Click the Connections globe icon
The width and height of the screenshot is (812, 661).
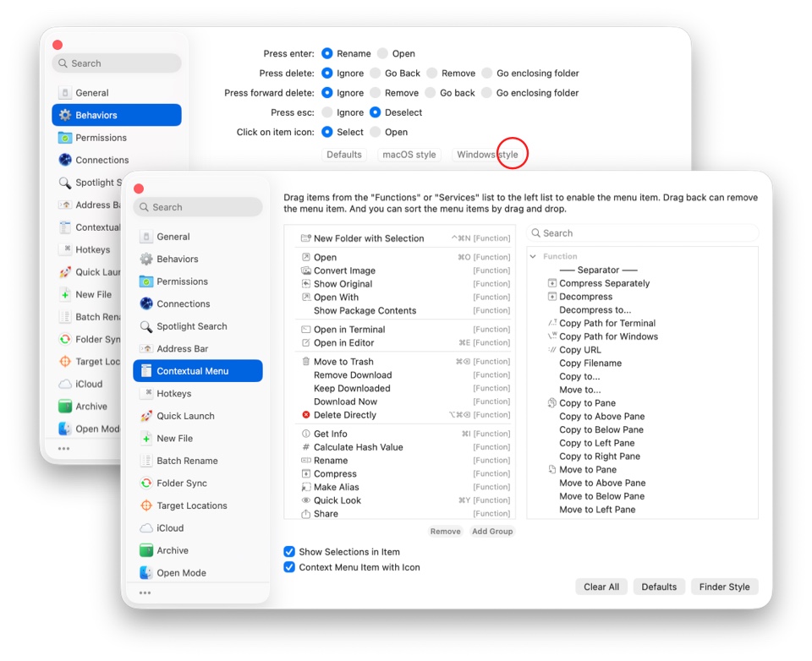[x=146, y=303]
